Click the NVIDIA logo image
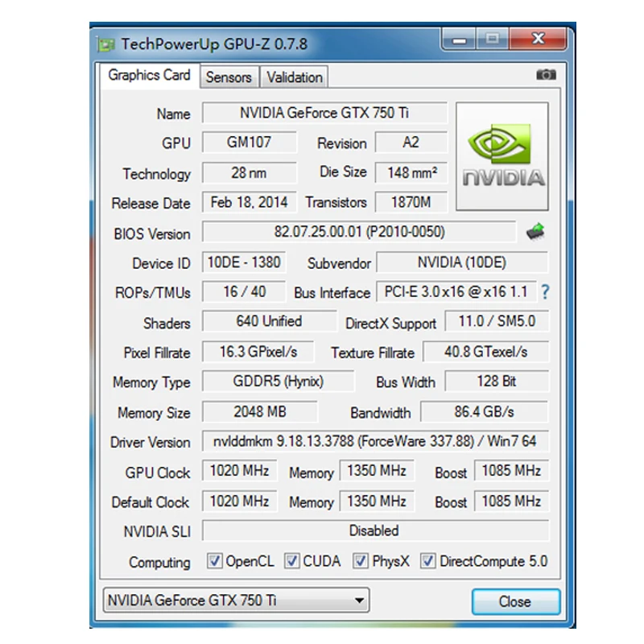This screenshot has height=644, width=644. tap(502, 156)
